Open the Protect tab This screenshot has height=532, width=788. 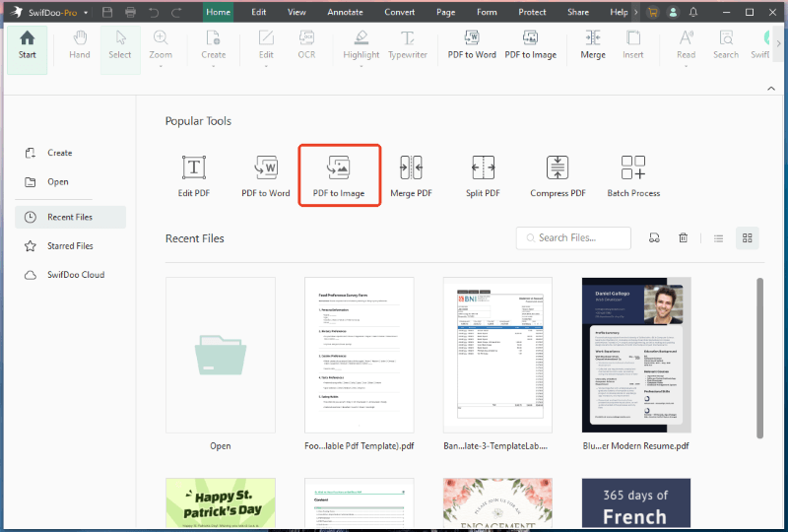coord(532,12)
